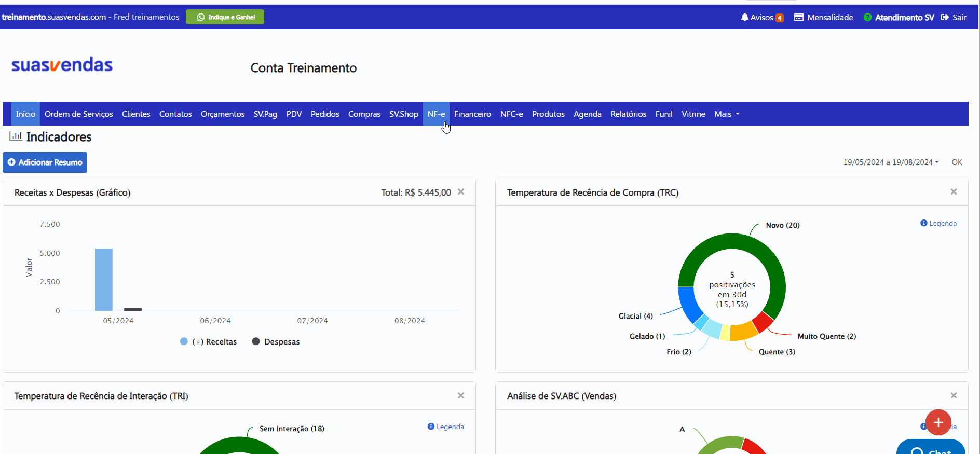Close the Temperatura de Recência de Compra panel
This screenshot has width=980, height=454.
(954, 192)
